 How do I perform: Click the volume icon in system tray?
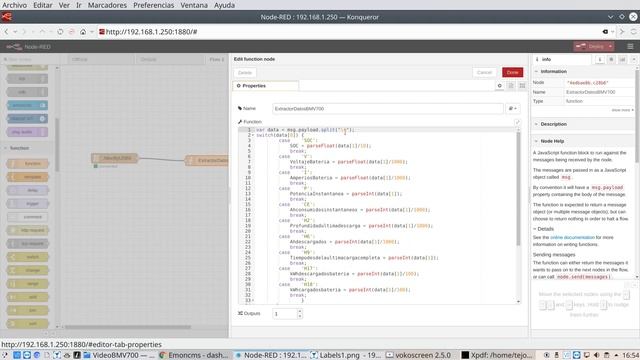click(596, 355)
